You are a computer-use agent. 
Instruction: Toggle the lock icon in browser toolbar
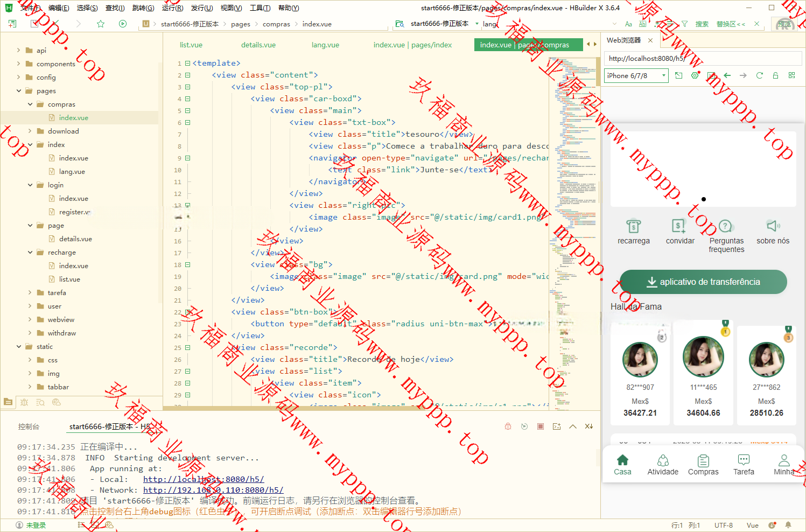tap(775, 75)
